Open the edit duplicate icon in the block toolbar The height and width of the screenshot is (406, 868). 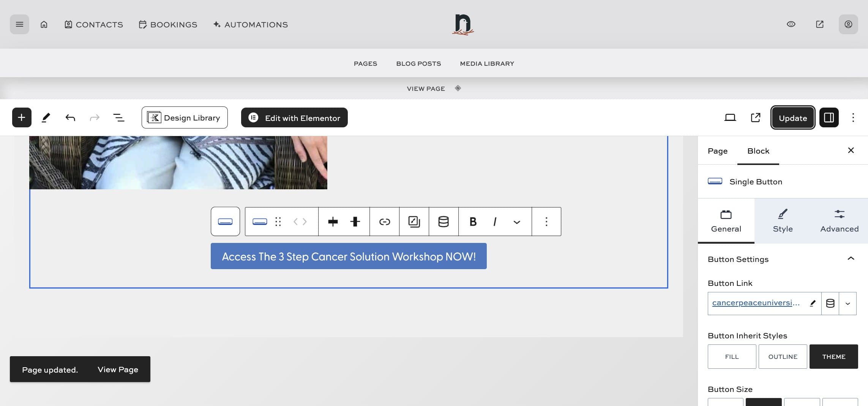414,221
